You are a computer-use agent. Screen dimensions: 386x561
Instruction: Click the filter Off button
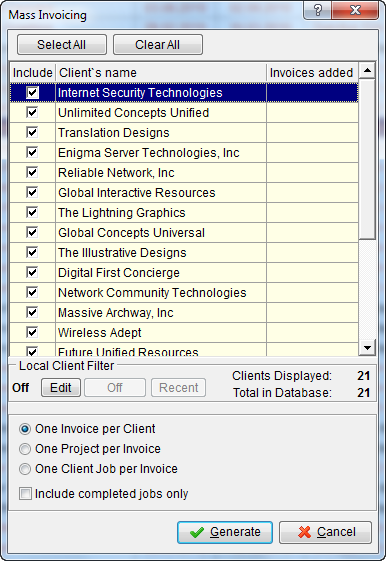coord(115,388)
